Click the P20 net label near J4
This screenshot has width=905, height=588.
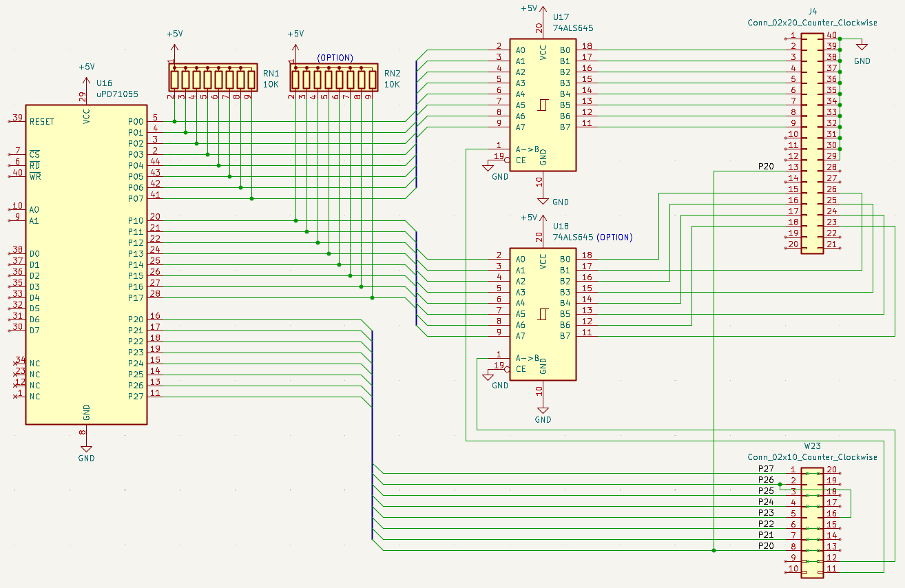(765, 167)
